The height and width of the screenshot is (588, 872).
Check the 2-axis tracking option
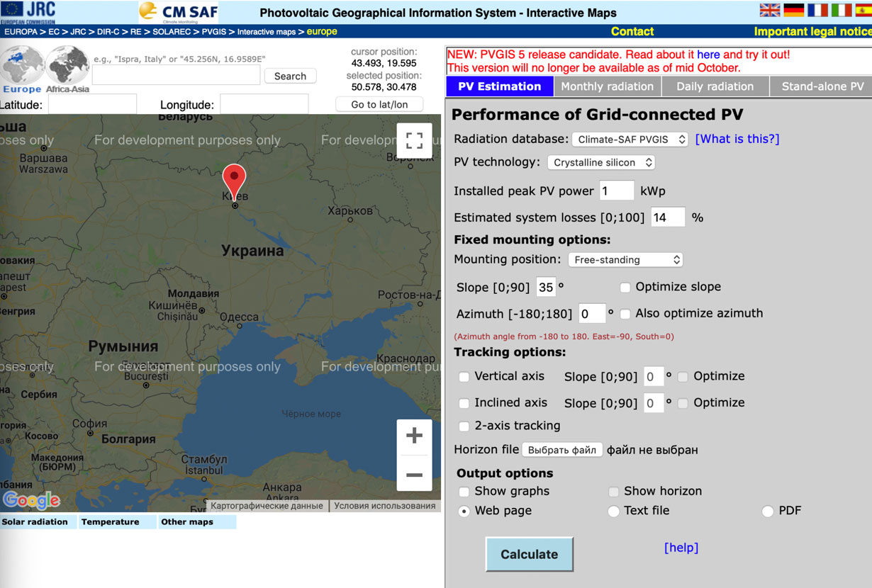point(464,426)
